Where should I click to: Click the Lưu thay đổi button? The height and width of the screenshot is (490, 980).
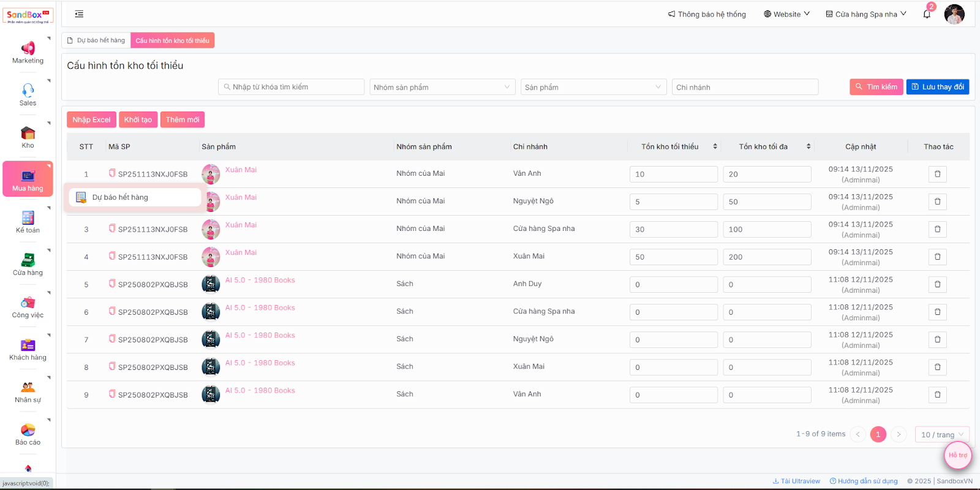[937, 87]
